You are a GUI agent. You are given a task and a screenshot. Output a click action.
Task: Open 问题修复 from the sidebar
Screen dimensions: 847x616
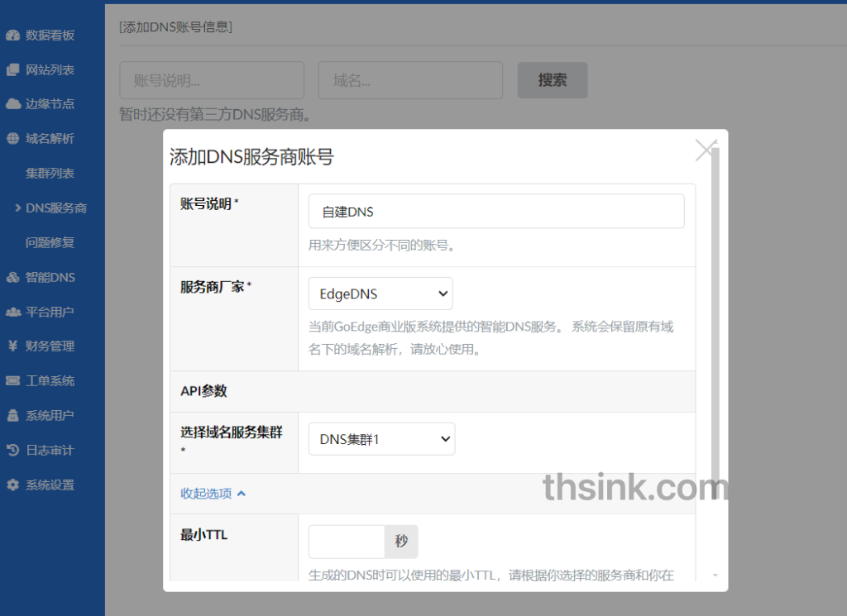(x=48, y=242)
